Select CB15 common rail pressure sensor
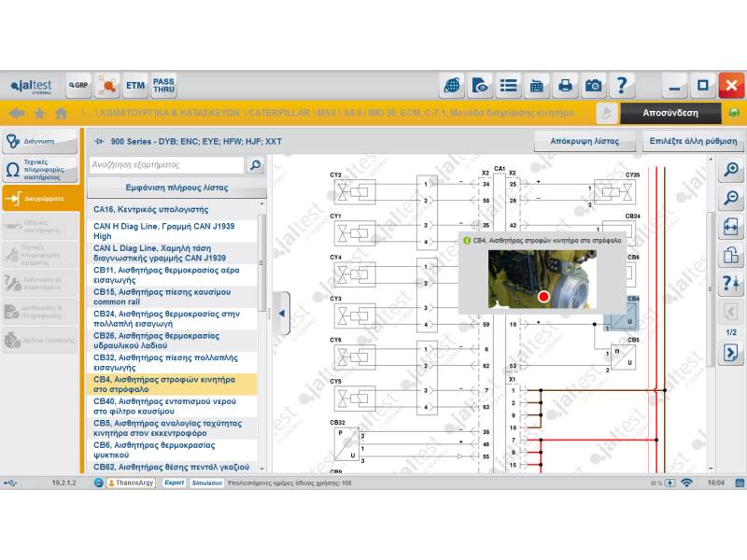This screenshot has width=747, height=560. 168,297
